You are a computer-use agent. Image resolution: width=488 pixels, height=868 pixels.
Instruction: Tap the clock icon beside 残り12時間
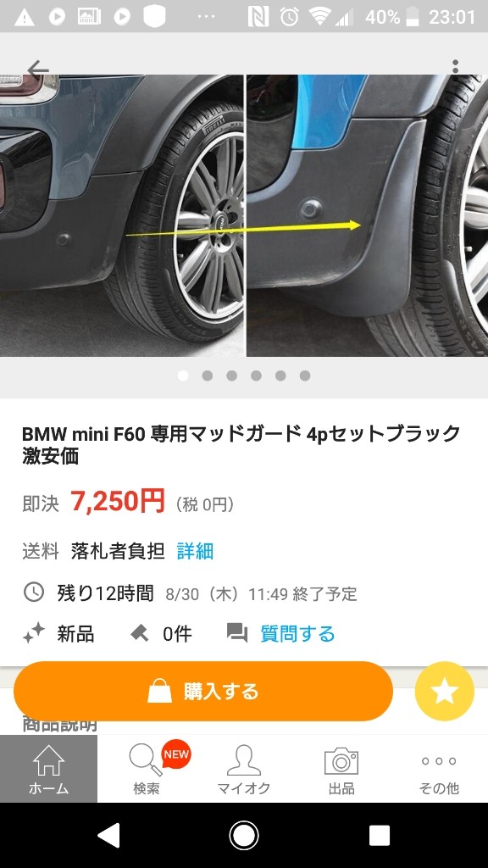pyautogui.click(x=34, y=593)
